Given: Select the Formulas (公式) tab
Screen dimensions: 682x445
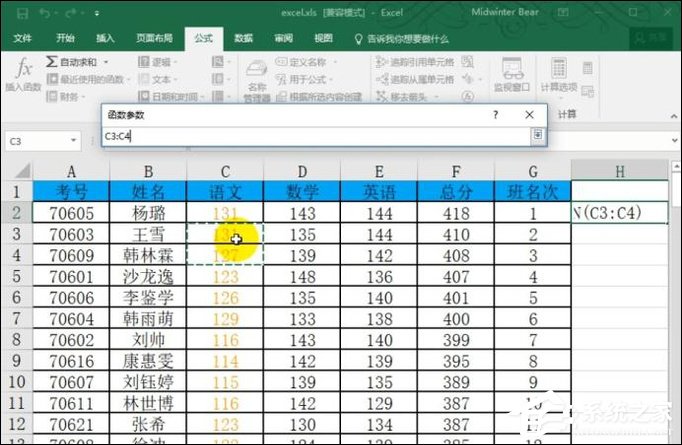Looking at the screenshot, I should pyautogui.click(x=204, y=38).
